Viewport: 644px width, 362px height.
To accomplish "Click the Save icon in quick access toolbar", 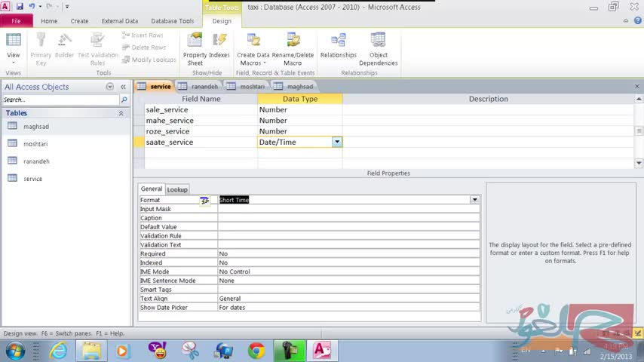I will [20, 7].
